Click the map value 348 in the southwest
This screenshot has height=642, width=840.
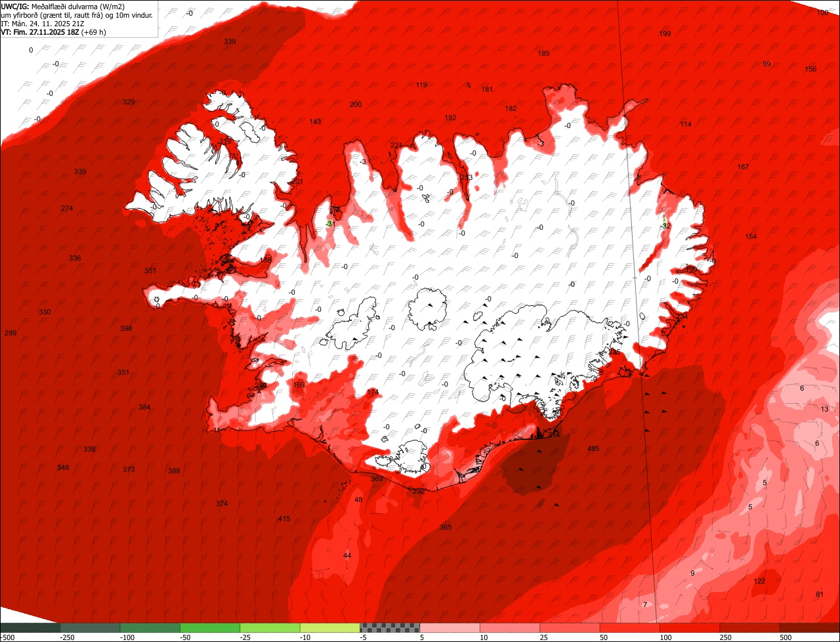coord(63,467)
